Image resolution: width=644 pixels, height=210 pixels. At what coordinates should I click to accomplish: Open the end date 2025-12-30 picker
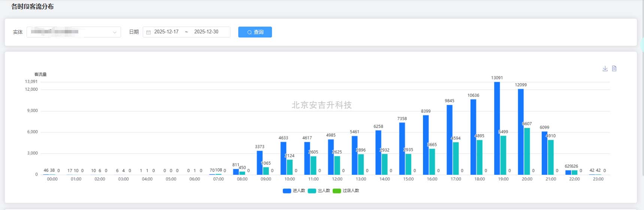(x=206, y=32)
